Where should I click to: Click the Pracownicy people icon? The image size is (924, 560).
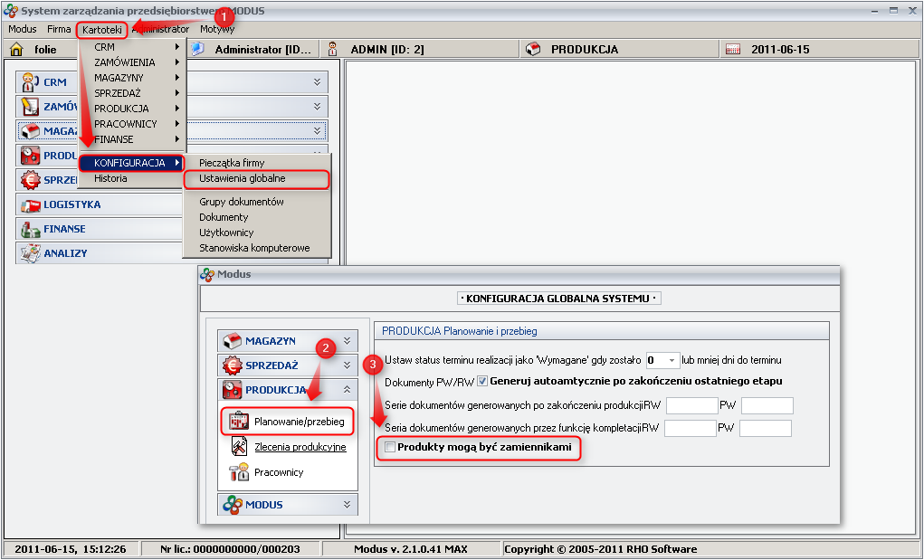click(x=239, y=471)
